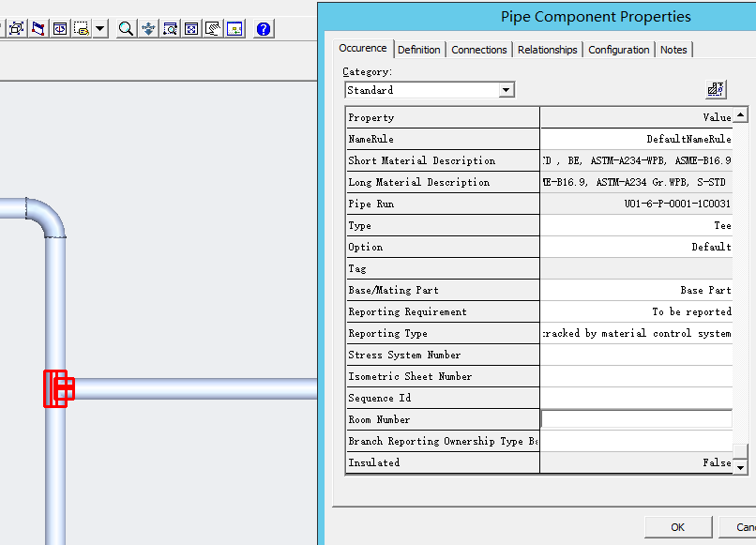Screen dimensions: 756x545
Task: Click the fit view icon
Action: (191, 29)
